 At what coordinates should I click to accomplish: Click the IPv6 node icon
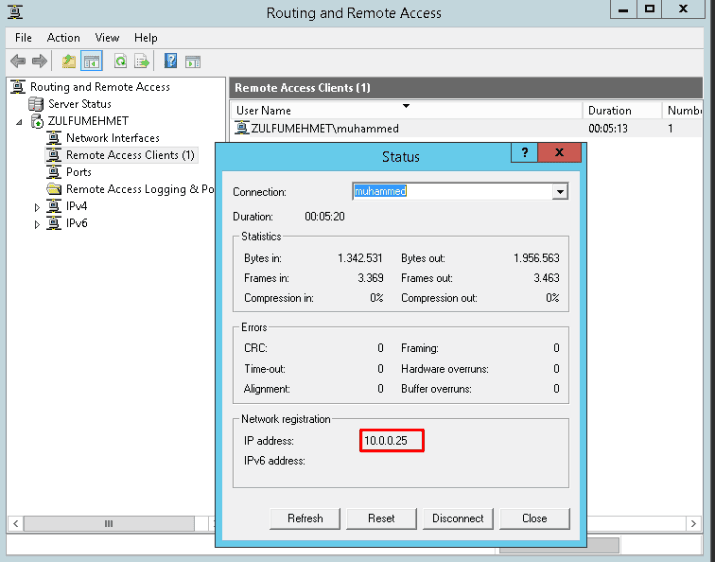coord(54,223)
